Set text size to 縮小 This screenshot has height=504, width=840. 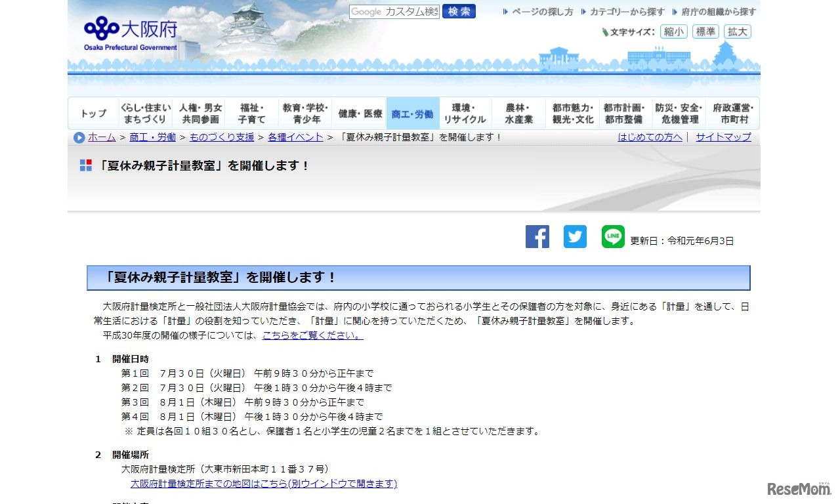click(674, 31)
